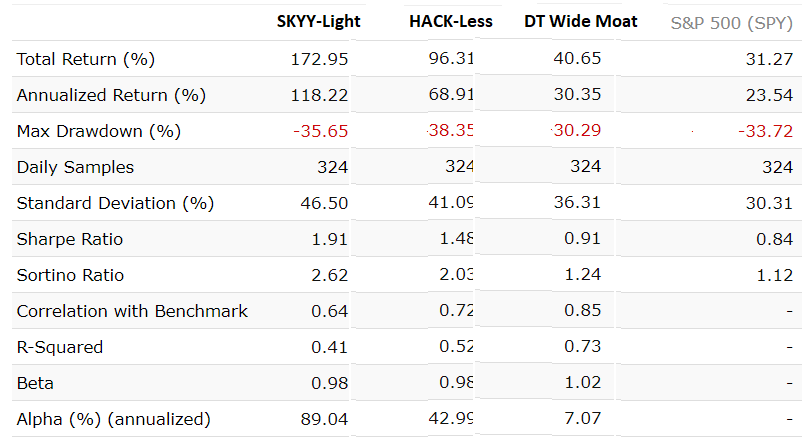Select the Correlation with Benchmark row label
The height and width of the screenshot is (441, 811).
point(132,311)
